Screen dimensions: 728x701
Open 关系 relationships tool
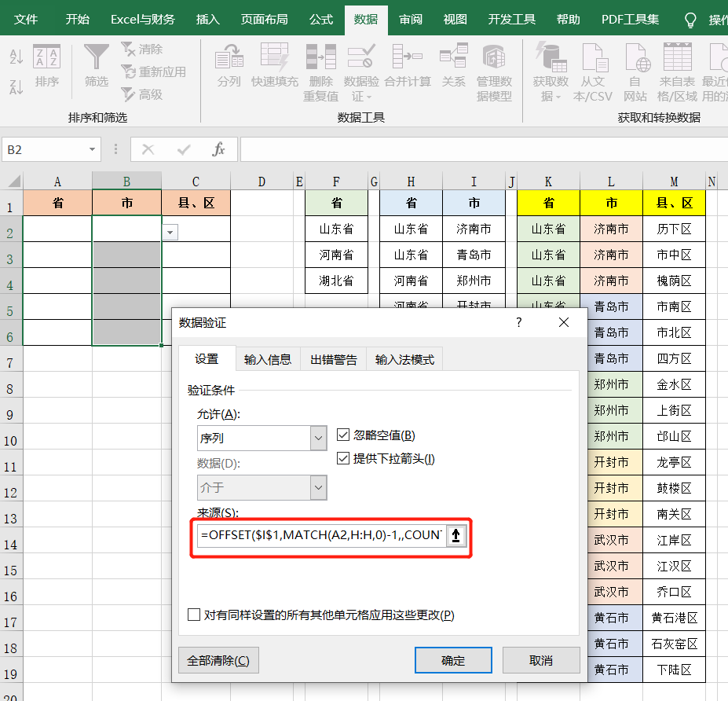click(x=454, y=67)
